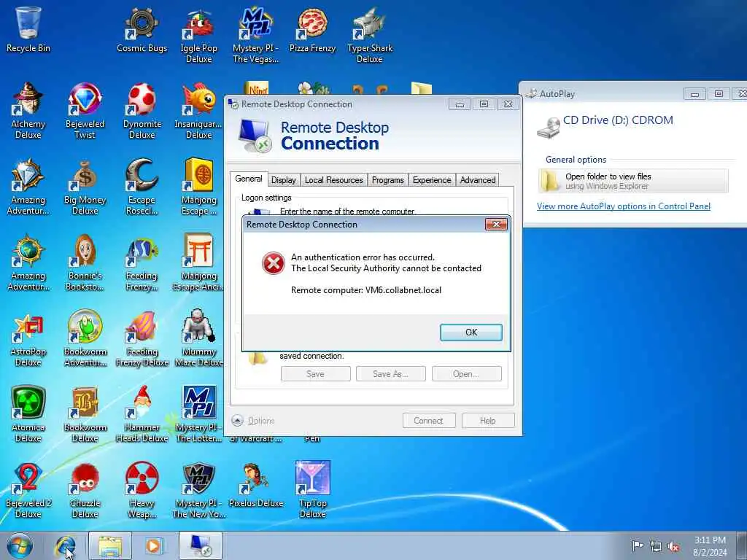Select the Bookworm Deluxe book icon
747x560 pixels.
(x=85, y=414)
